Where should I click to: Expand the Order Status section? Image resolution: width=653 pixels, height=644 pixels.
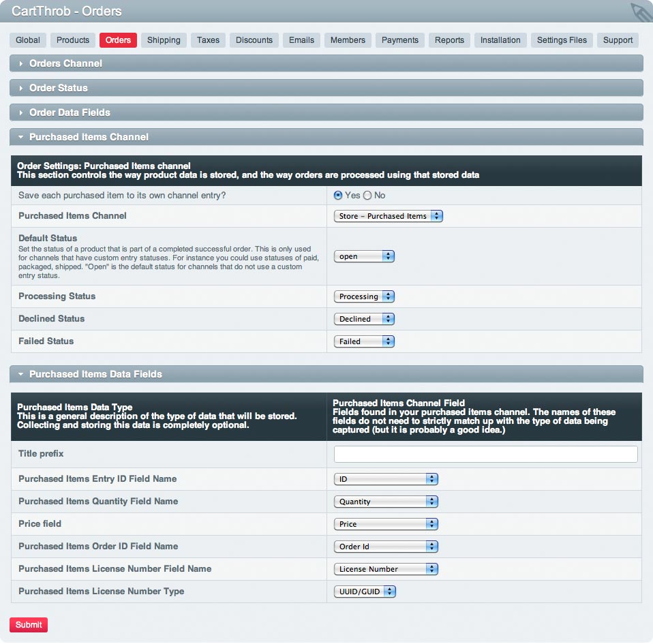pyautogui.click(x=58, y=88)
